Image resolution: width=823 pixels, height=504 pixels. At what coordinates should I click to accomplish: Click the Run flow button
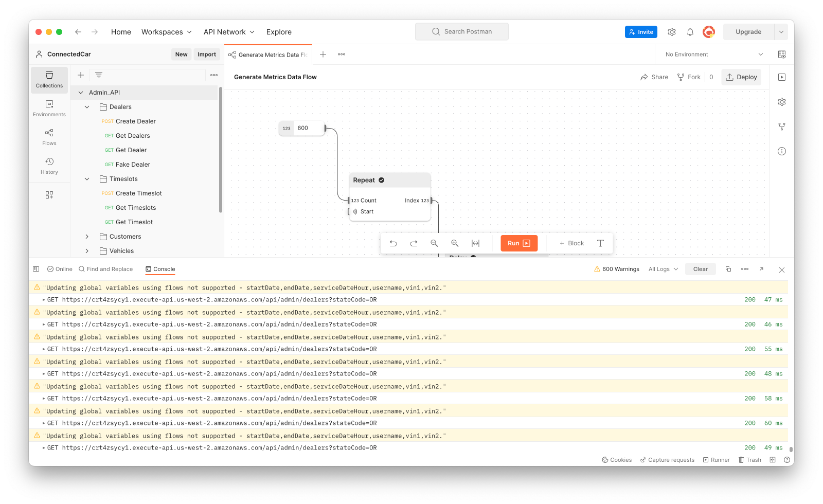pyautogui.click(x=519, y=243)
